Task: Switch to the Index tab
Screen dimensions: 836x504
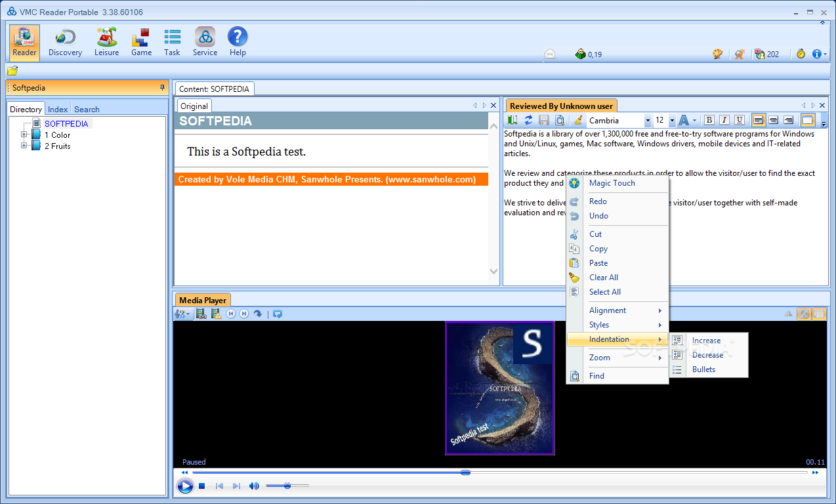Action: pyautogui.click(x=58, y=110)
